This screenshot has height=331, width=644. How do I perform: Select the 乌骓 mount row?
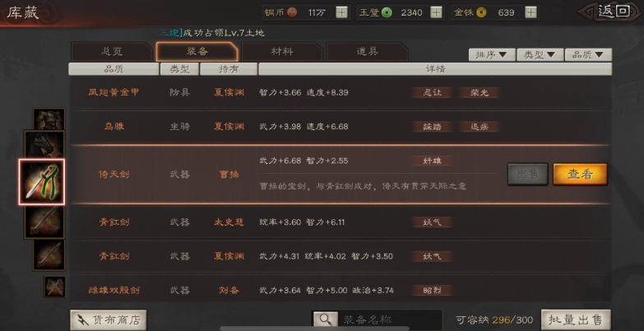point(341,127)
